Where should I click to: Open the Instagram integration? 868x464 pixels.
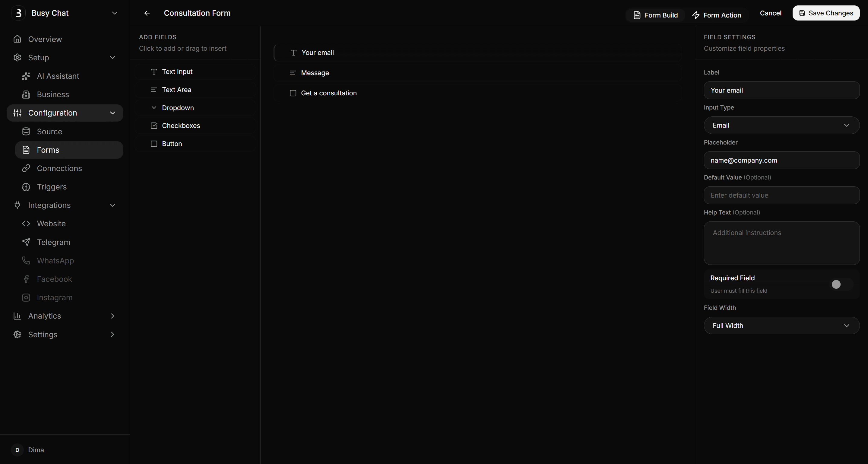click(55, 297)
